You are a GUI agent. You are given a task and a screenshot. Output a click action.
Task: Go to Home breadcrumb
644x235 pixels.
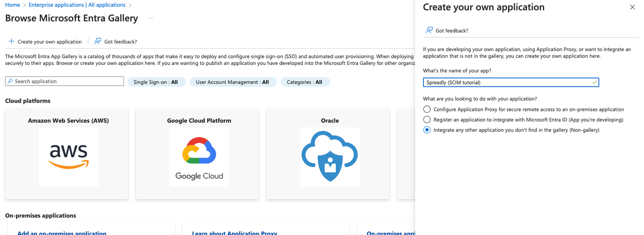click(x=12, y=5)
